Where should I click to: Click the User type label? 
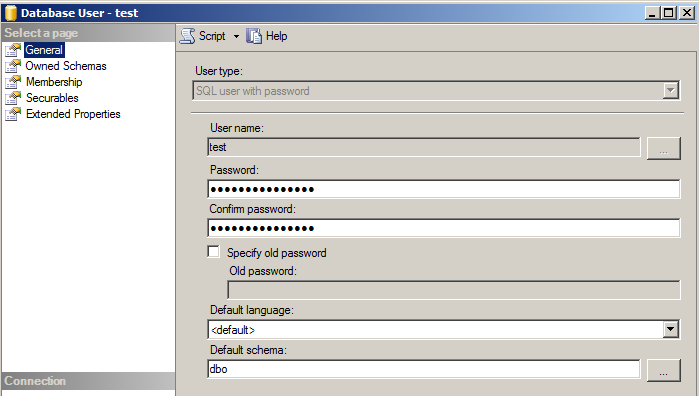point(219,71)
